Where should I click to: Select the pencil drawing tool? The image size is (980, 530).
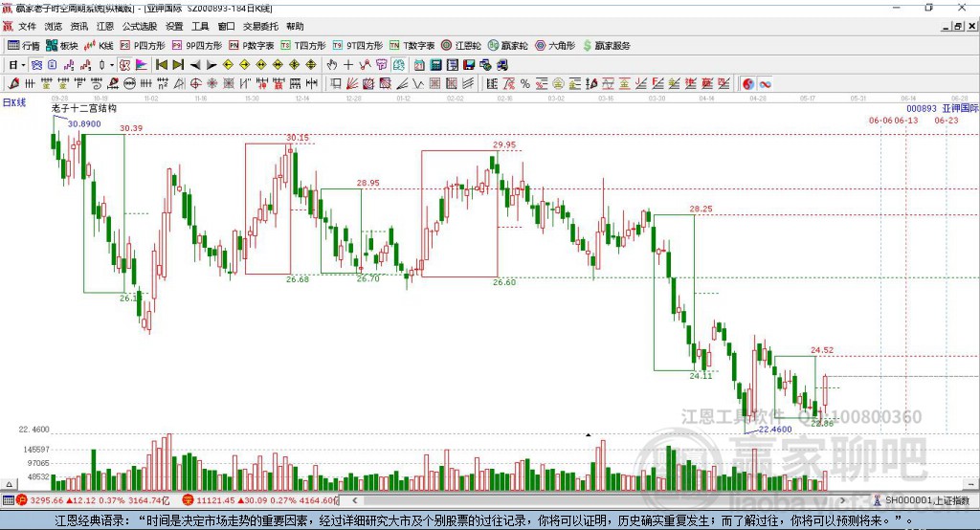point(13,84)
